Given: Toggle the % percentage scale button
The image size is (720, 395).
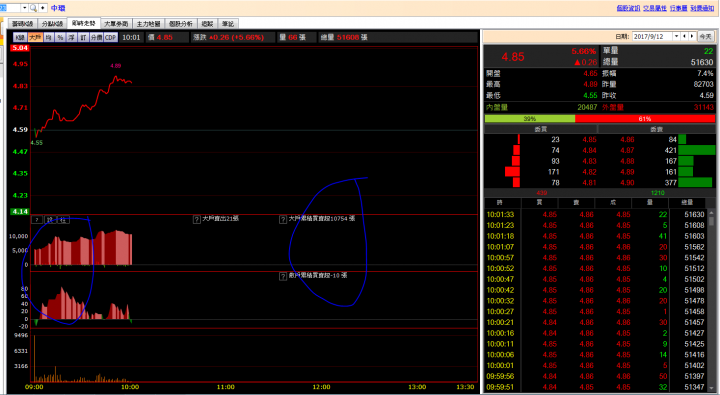Looking at the screenshot, I should pyautogui.click(x=60, y=38).
